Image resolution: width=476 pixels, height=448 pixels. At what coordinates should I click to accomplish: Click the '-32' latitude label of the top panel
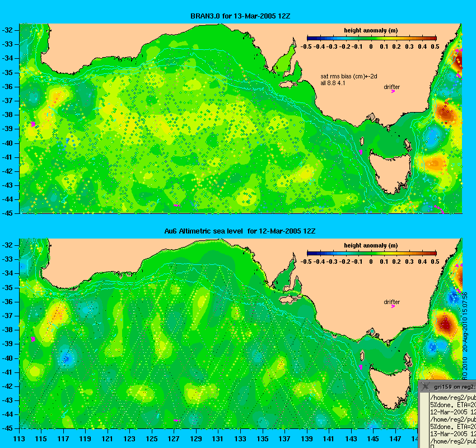point(7,30)
